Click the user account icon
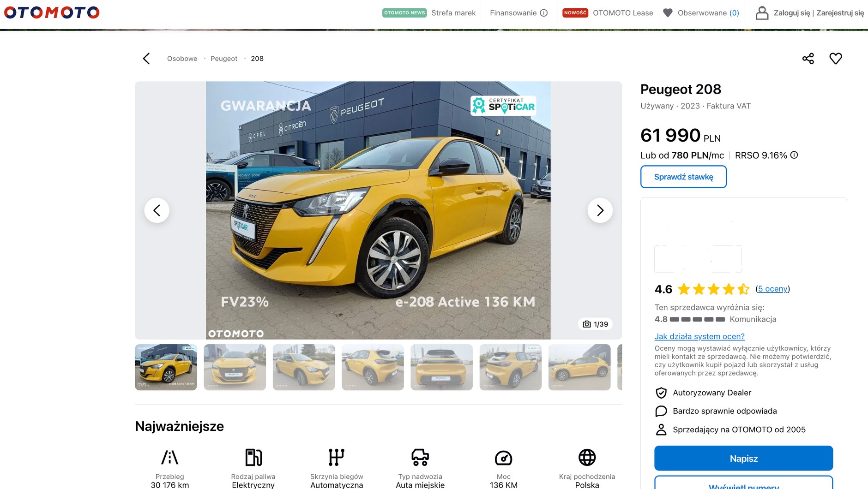The image size is (868, 489). tap(762, 13)
